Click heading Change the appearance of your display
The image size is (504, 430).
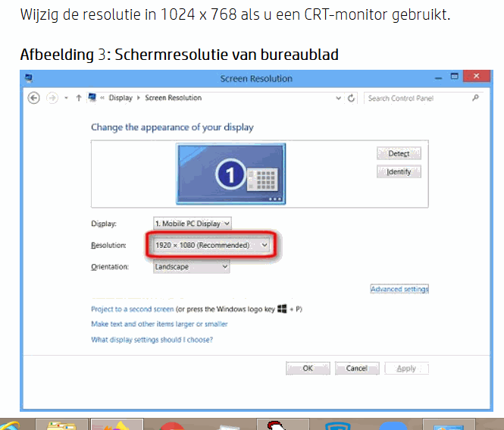click(172, 127)
